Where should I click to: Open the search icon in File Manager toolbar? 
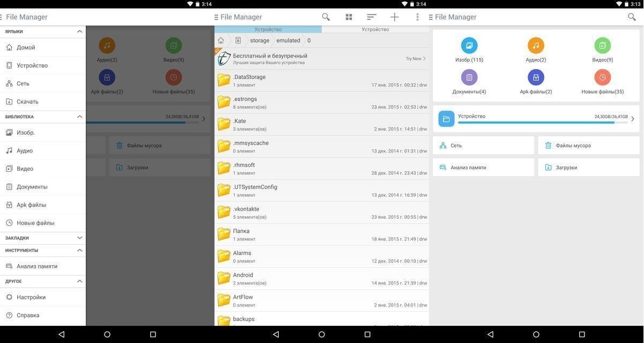tap(326, 17)
